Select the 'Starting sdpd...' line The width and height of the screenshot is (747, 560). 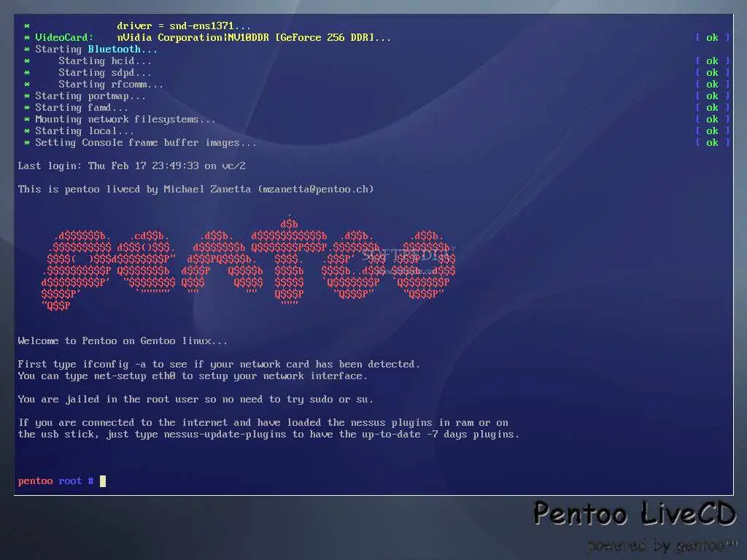[x=105, y=72]
